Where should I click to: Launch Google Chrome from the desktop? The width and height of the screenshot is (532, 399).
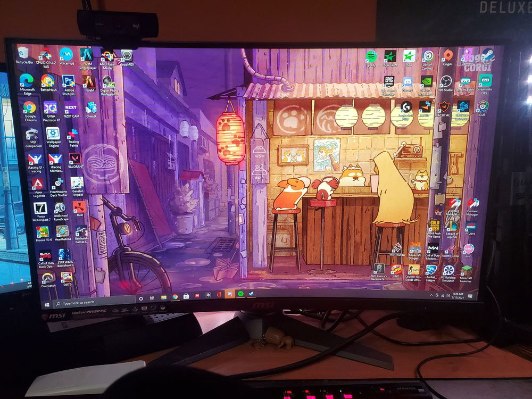click(30, 109)
